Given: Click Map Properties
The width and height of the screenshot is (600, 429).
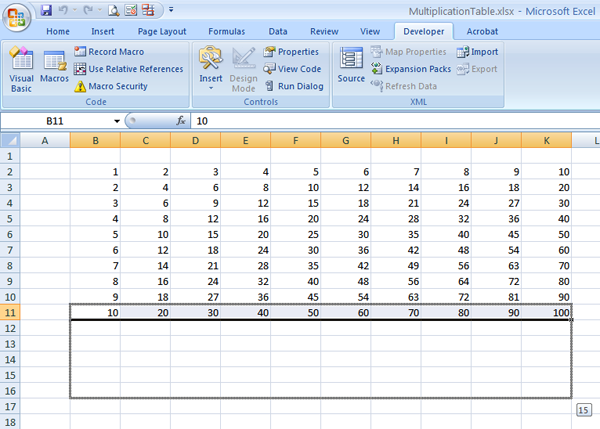Looking at the screenshot, I should pyautogui.click(x=408, y=52).
